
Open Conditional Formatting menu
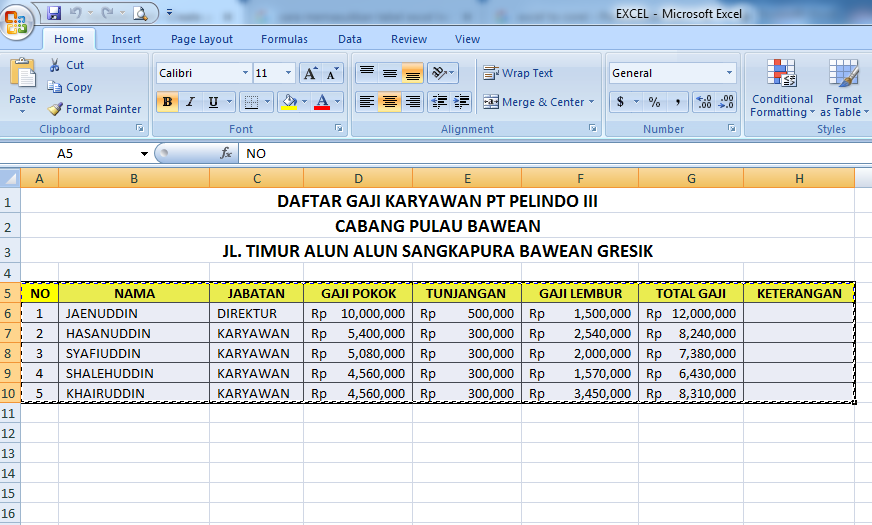point(782,88)
